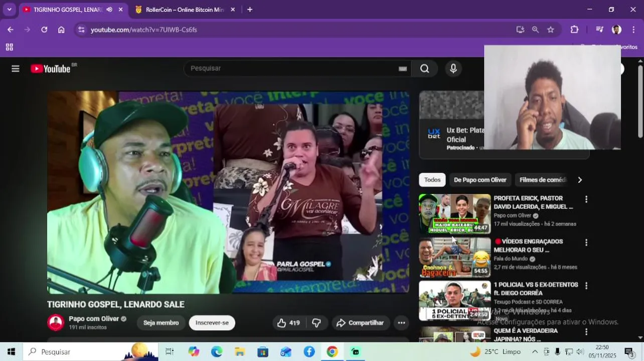The image size is (644, 361).
Task: Open the volume control in system tray
Action: (x=580, y=351)
